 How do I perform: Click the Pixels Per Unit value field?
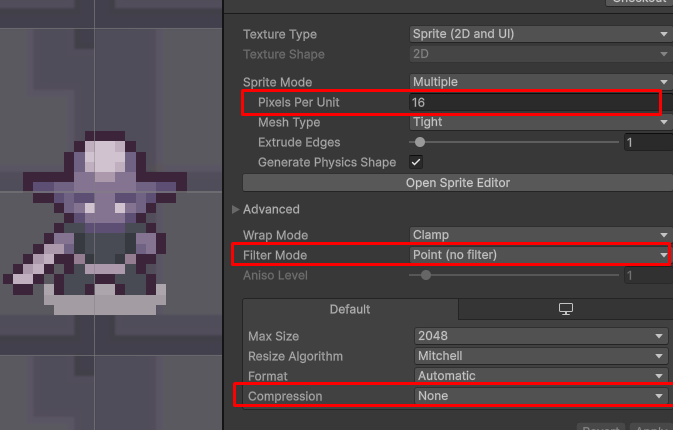(532, 102)
